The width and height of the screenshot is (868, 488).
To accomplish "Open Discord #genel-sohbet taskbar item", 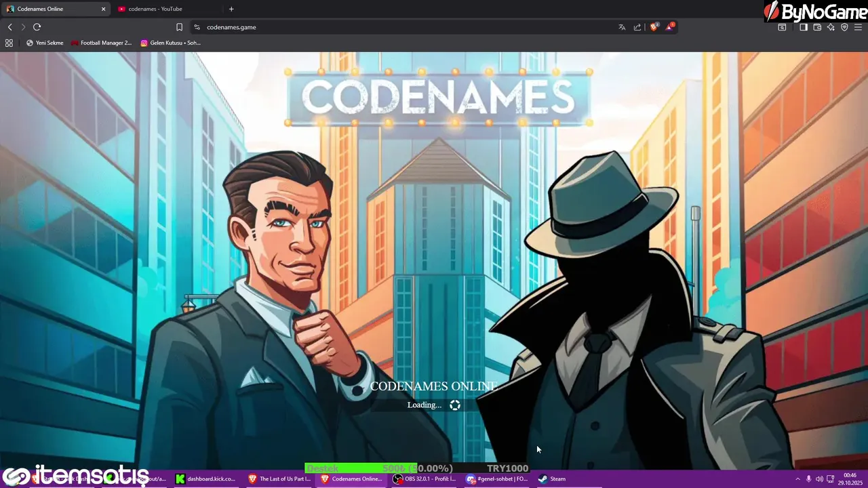I will pos(496,479).
